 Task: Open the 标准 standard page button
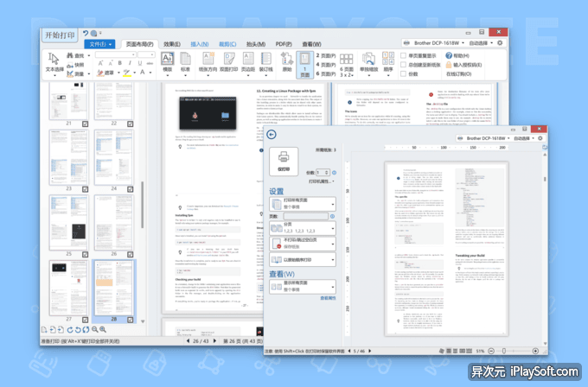point(185,62)
